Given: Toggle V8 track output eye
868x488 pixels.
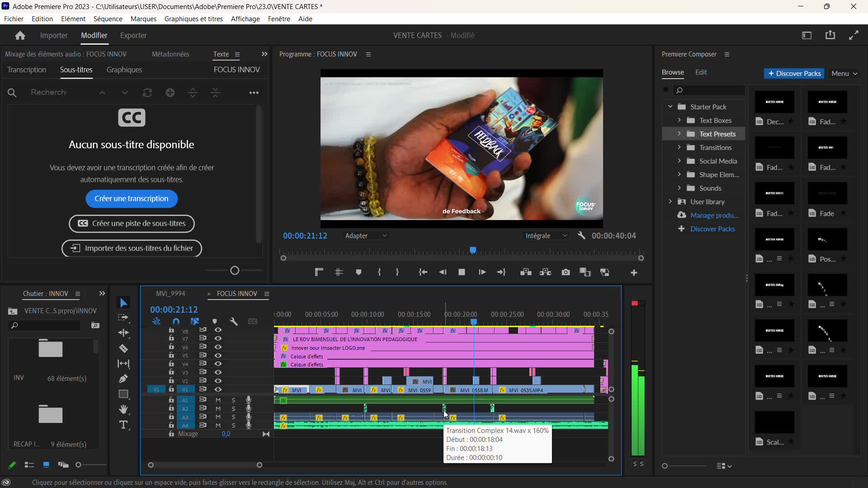Looking at the screenshot, I should pos(218,330).
